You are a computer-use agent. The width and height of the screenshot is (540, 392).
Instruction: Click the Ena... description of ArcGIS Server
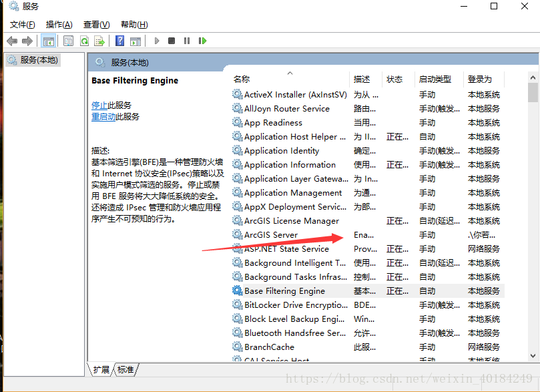[x=364, y=235]
